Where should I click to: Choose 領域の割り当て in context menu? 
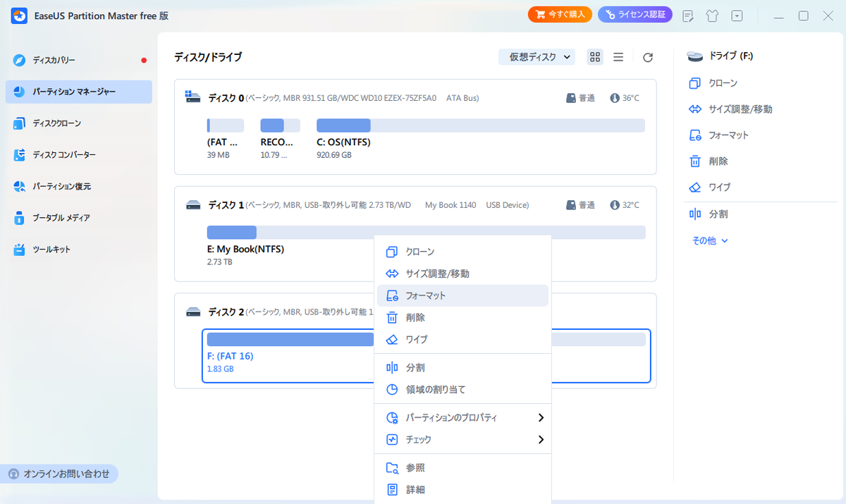tap(462, 390)
